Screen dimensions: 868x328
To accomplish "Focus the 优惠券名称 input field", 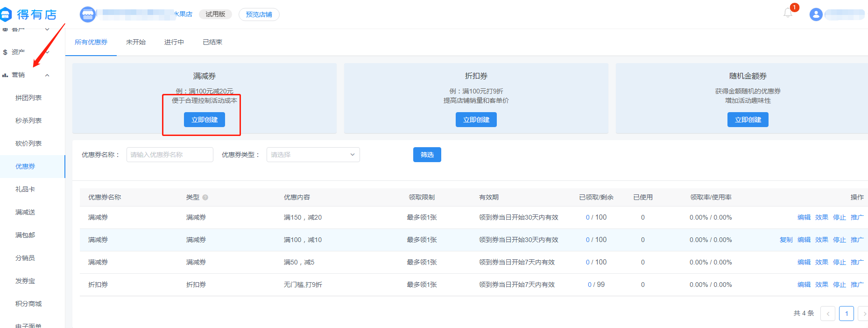I will click(169, 155).
